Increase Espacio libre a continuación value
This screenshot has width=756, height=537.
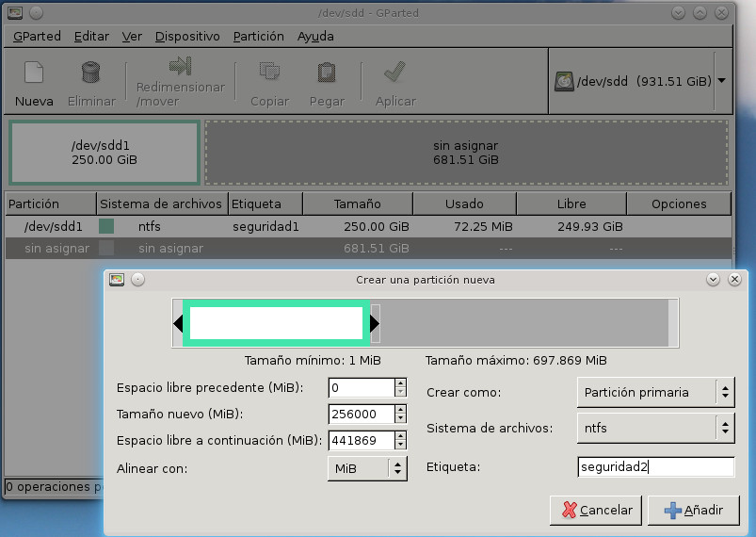(x=400, y=435)
